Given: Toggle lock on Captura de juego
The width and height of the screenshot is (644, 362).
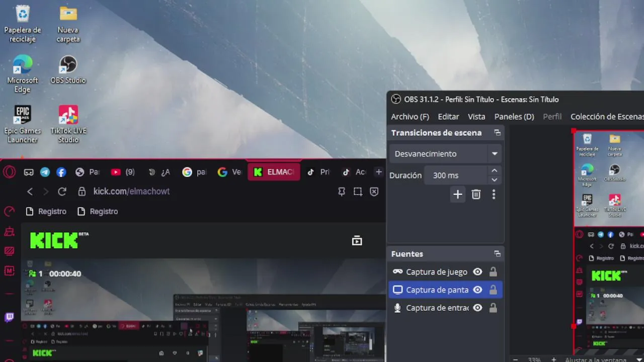Looking at the screenshot, I should tap(493, 272).
